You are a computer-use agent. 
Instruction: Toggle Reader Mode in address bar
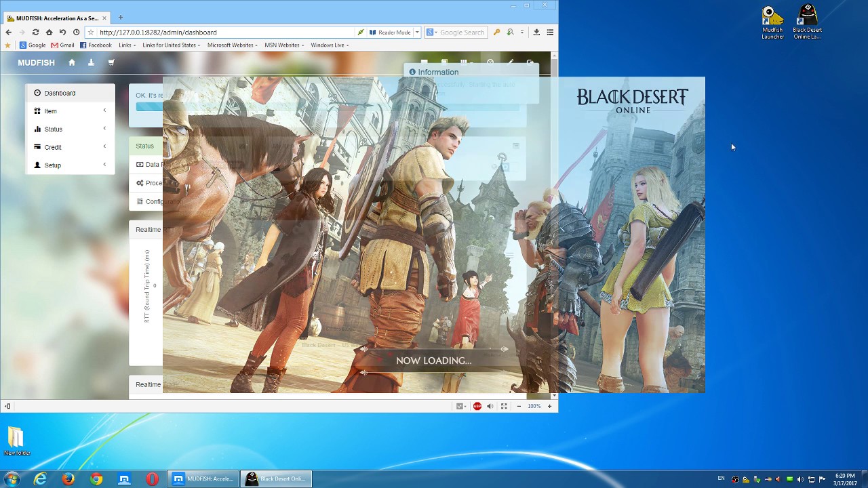pyautogui.click(x=390, y=32)
